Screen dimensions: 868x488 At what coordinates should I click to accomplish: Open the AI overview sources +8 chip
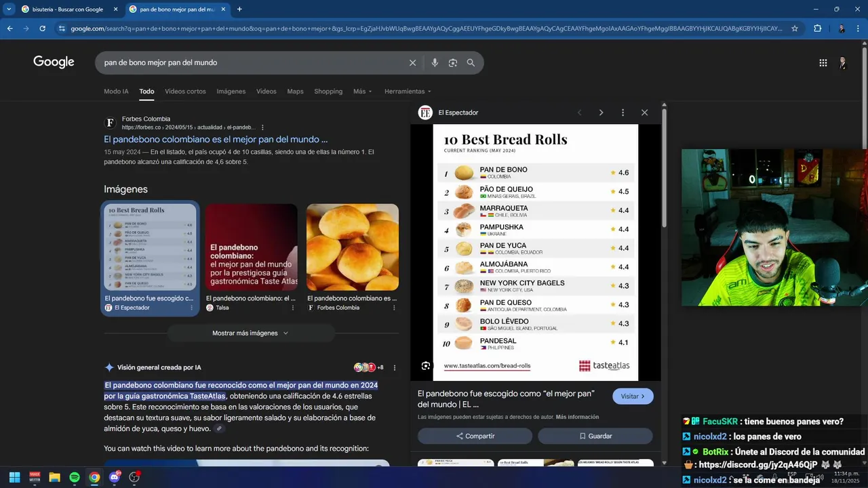tap(369, 367)
